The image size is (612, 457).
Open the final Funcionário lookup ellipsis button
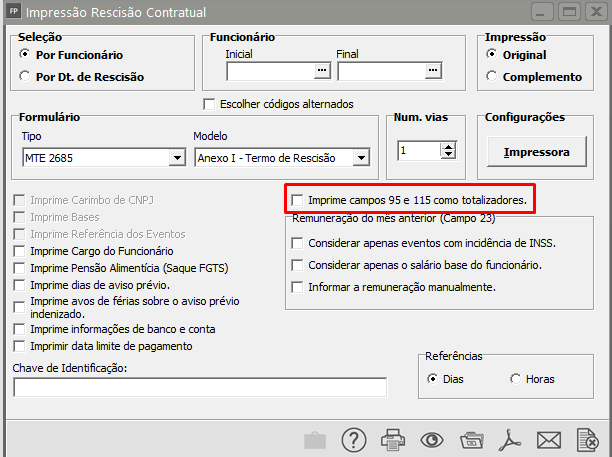(x=433, y=70)
